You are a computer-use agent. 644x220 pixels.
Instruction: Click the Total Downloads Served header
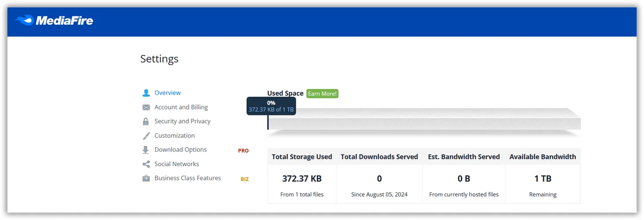point(379,157)
